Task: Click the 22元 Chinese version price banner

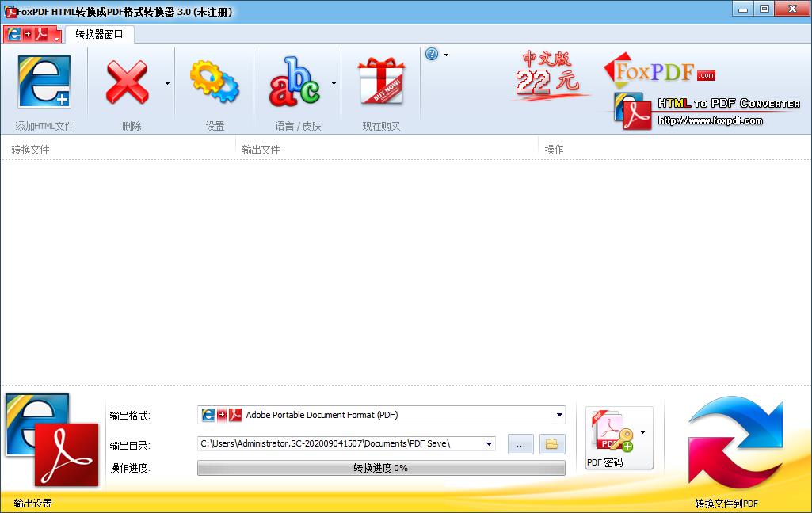Action: tap(549, 75)
